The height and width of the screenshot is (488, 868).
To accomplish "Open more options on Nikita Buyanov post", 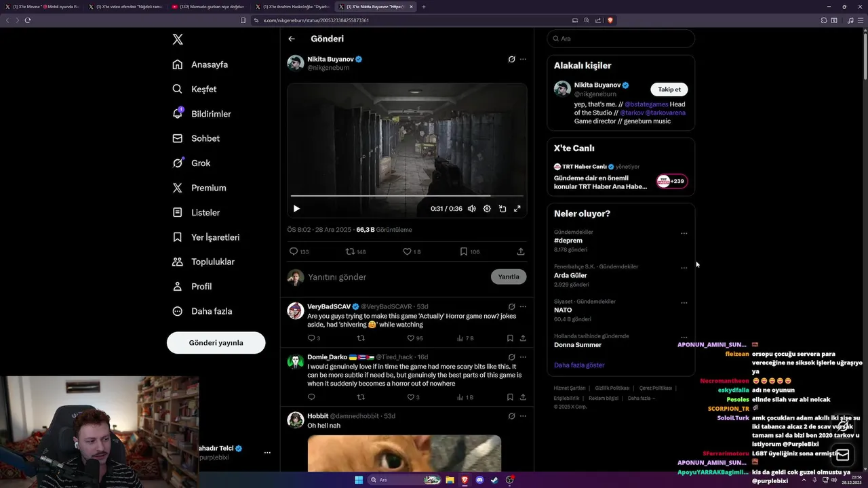I will coord(523,59).
